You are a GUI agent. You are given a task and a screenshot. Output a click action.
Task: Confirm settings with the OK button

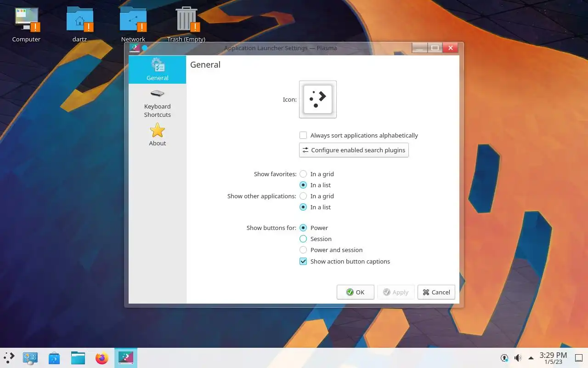(356, 292)
